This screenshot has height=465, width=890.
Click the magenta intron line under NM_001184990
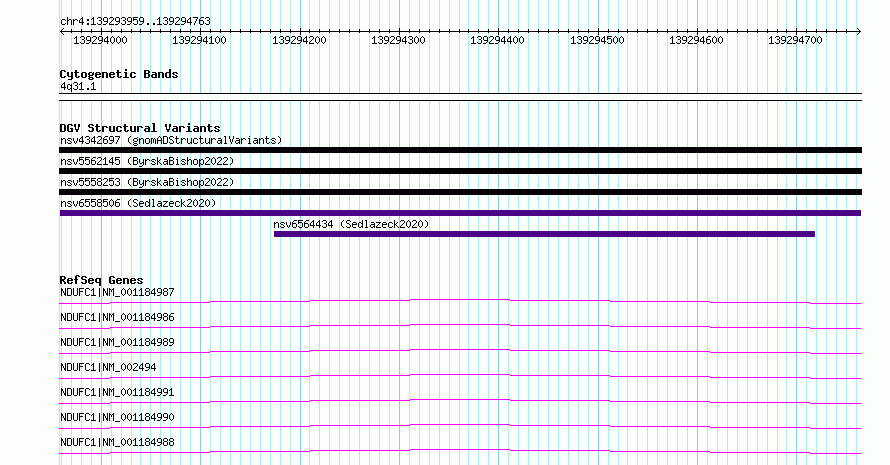coord(460,425)
